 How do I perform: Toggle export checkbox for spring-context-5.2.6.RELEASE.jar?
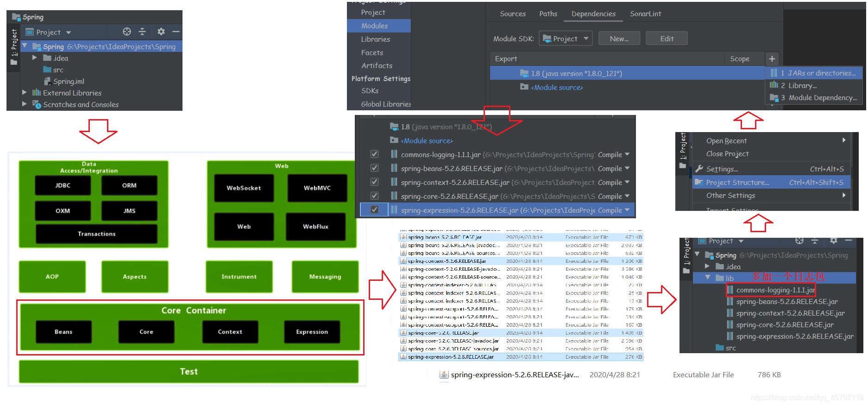click(x=374, y=182)
